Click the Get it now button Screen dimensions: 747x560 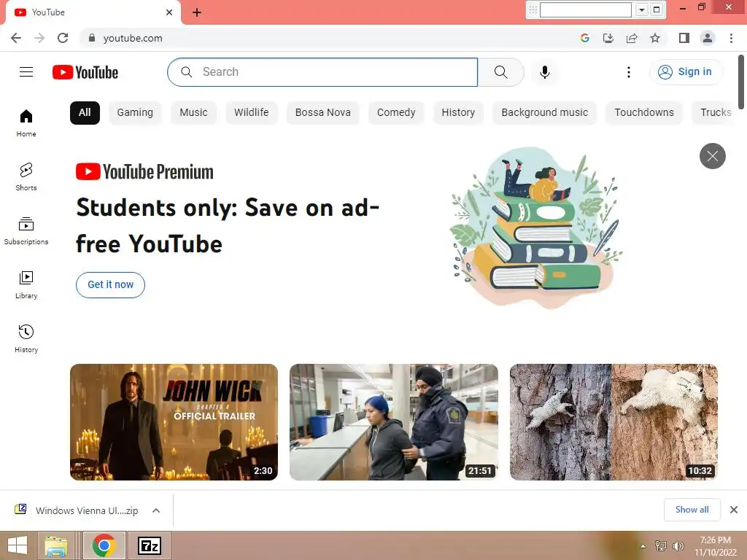point(111,285)
